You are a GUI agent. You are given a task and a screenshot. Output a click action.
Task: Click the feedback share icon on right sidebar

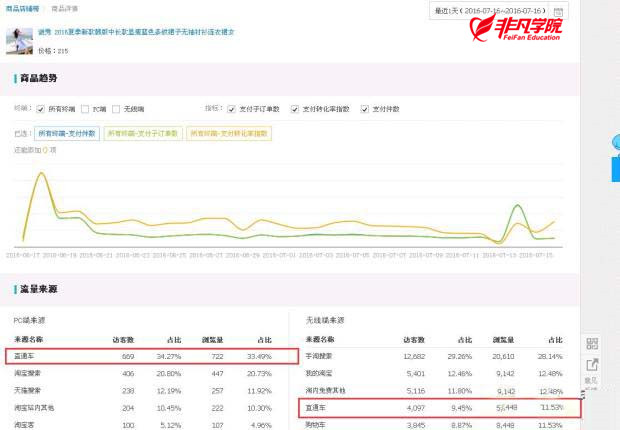592,365
